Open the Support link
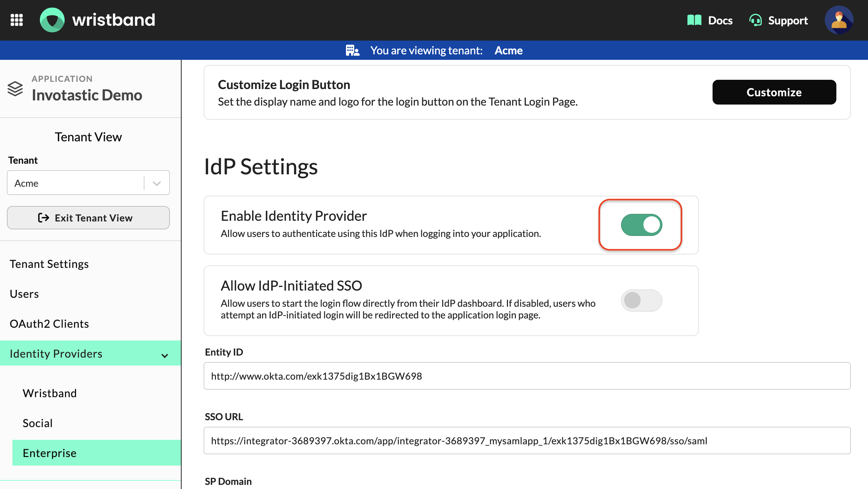868x489 pixels. (x=779, y=20)
